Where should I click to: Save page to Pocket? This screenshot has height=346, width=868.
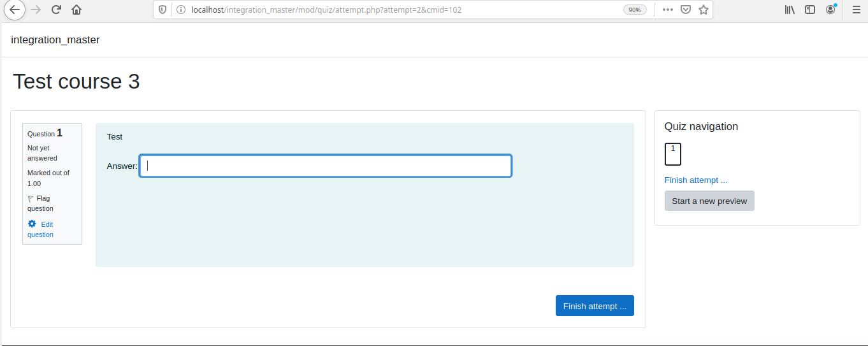(686, 10)
